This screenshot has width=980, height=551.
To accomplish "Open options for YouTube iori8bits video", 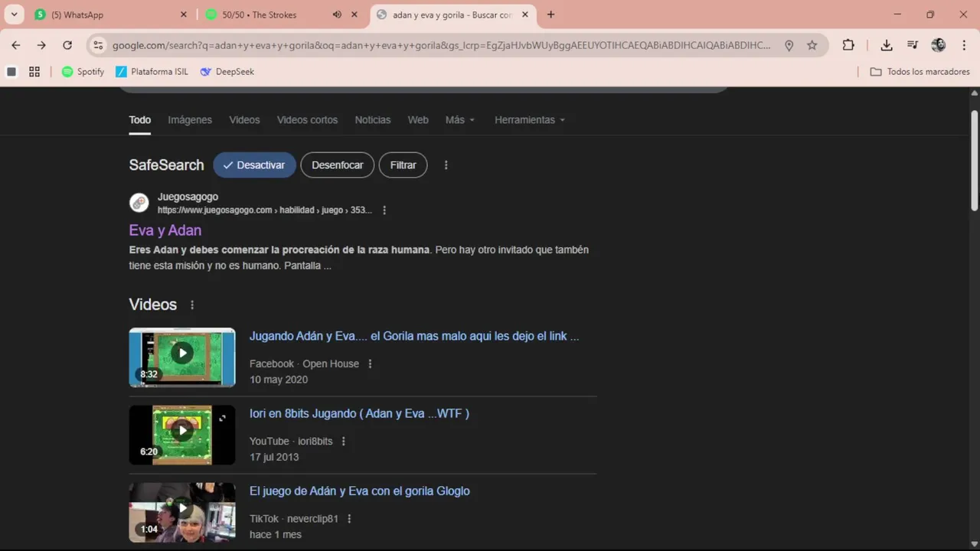I will (x=343, y=442).
